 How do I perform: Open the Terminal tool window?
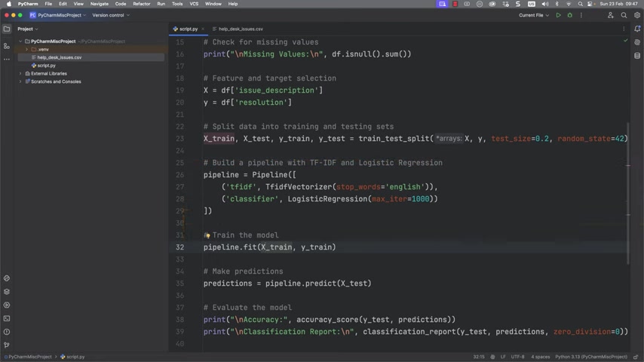click(7, 318)
